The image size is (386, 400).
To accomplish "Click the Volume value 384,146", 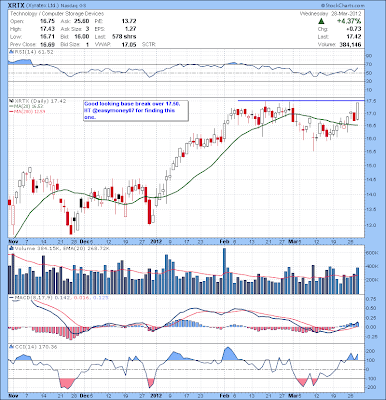I will pos(351,44).
